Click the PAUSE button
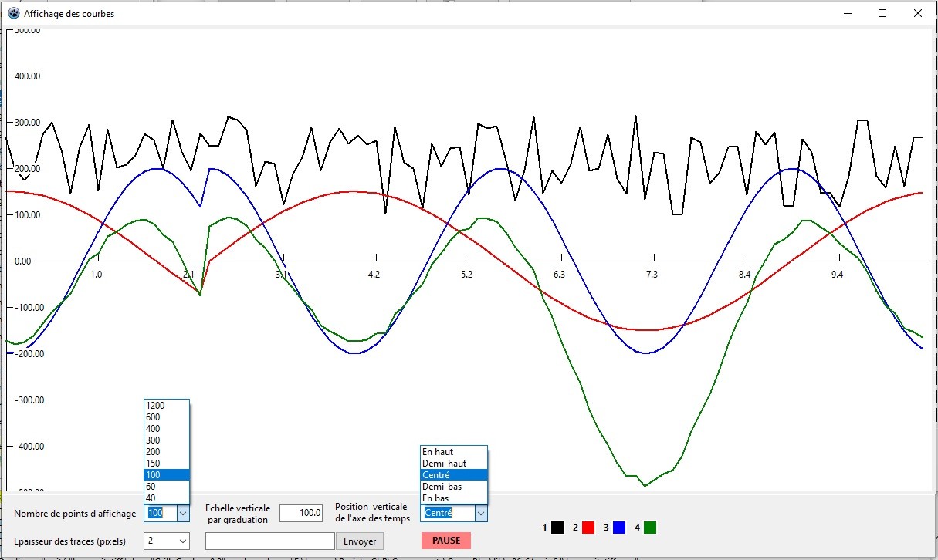This screenshot has width=938, height=560. click(446, 541)
